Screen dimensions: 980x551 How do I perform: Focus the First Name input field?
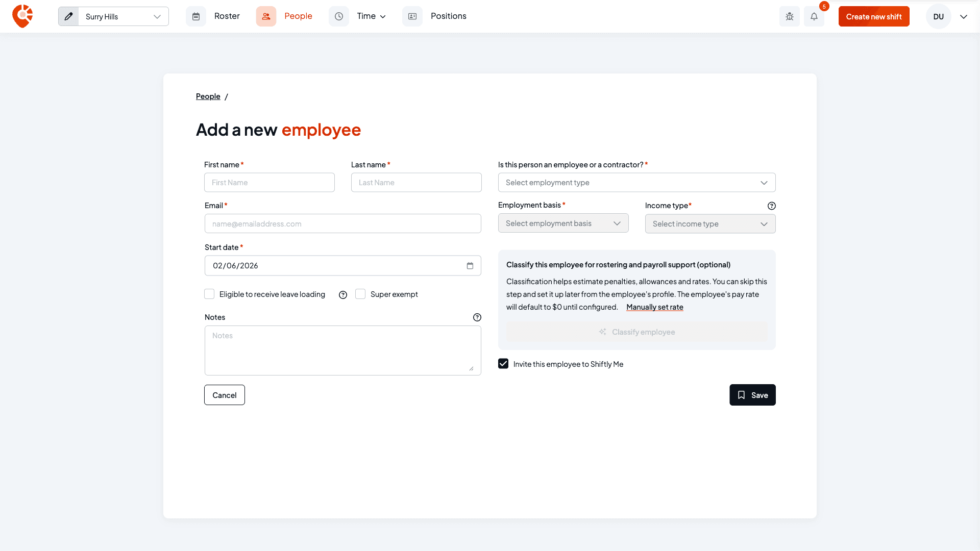[269, 183]
